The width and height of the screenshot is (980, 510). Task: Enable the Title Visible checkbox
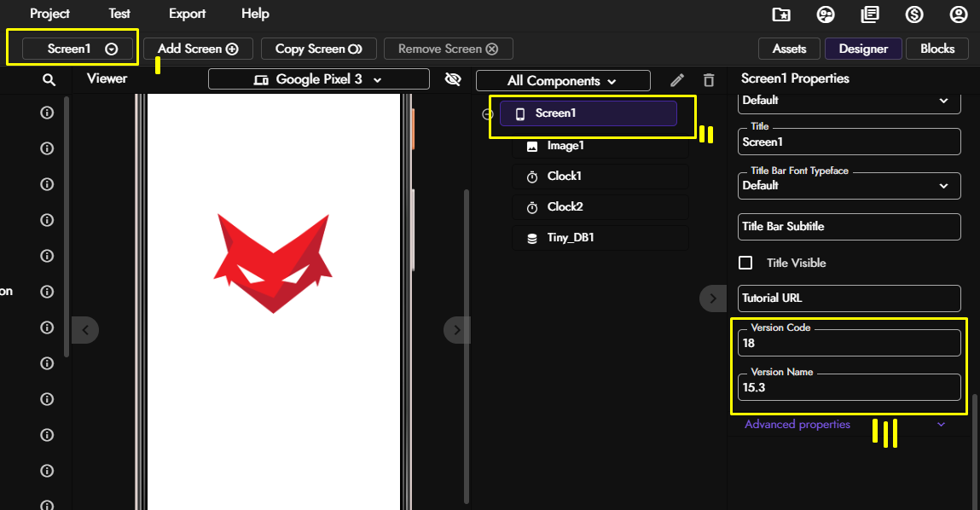(x=745, y=264)
